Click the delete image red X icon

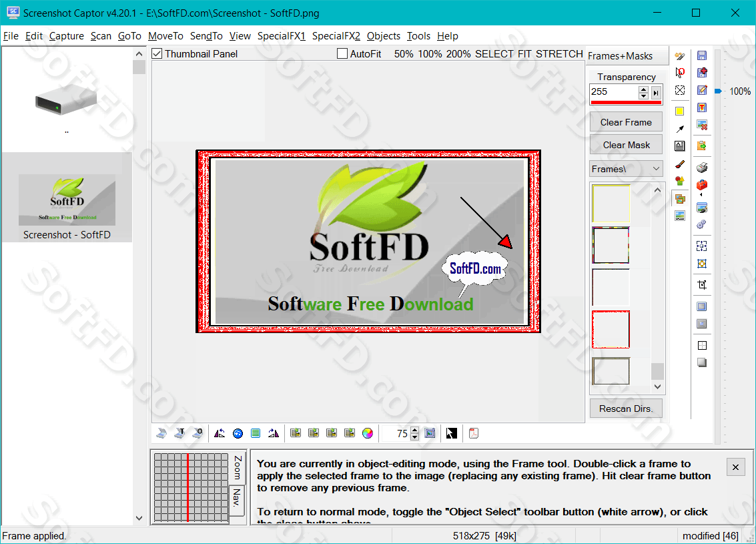702,125
